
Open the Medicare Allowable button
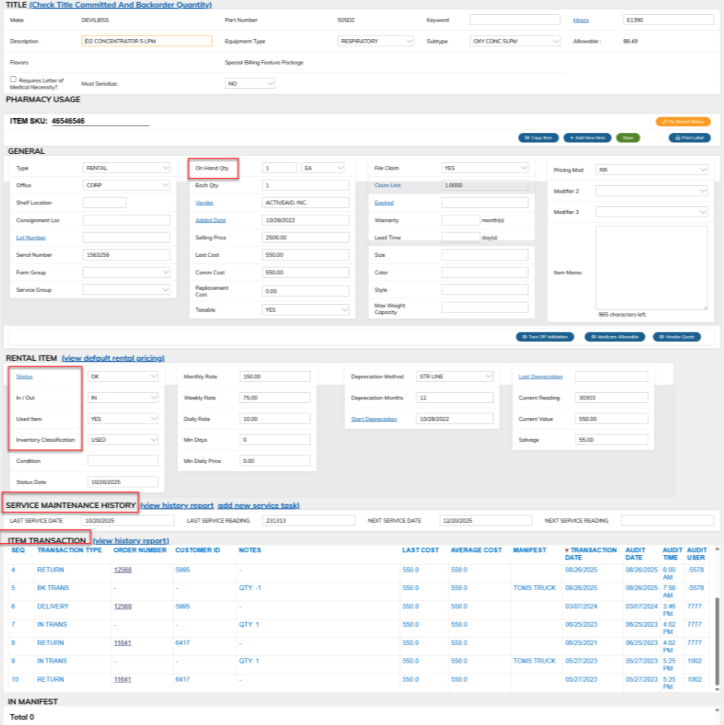coord(614,337)
